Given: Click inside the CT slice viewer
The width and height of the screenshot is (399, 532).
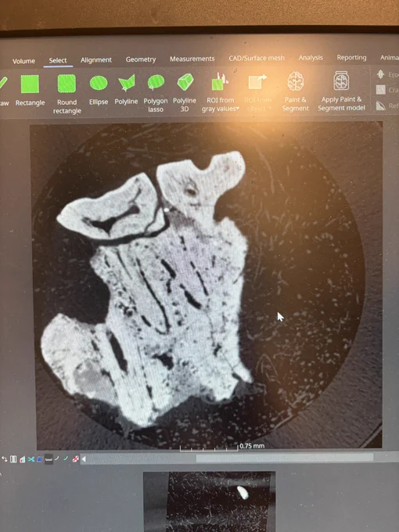Looking at the screenshot, I should pos(207,285).
